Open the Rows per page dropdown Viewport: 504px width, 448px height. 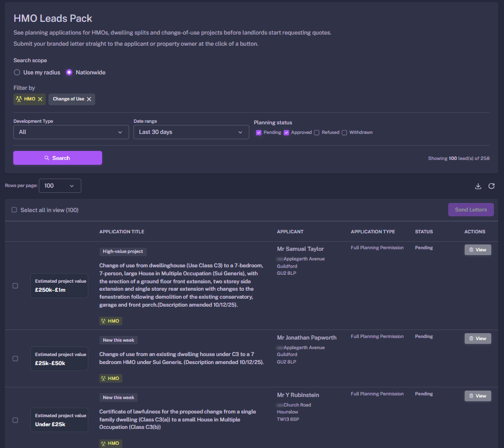[x=60, y=185]
